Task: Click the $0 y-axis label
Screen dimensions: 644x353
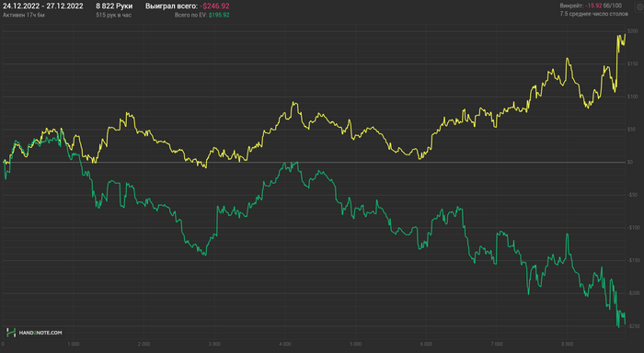Action: point(630,162)
